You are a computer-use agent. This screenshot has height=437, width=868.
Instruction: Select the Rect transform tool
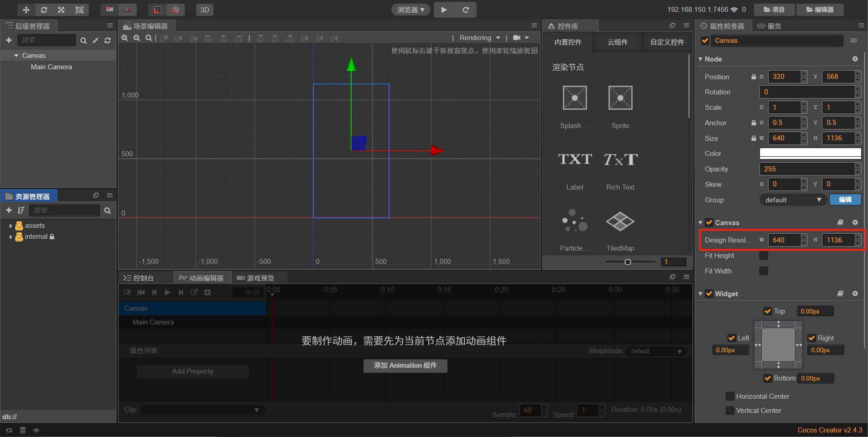click(x=79, y=10)
